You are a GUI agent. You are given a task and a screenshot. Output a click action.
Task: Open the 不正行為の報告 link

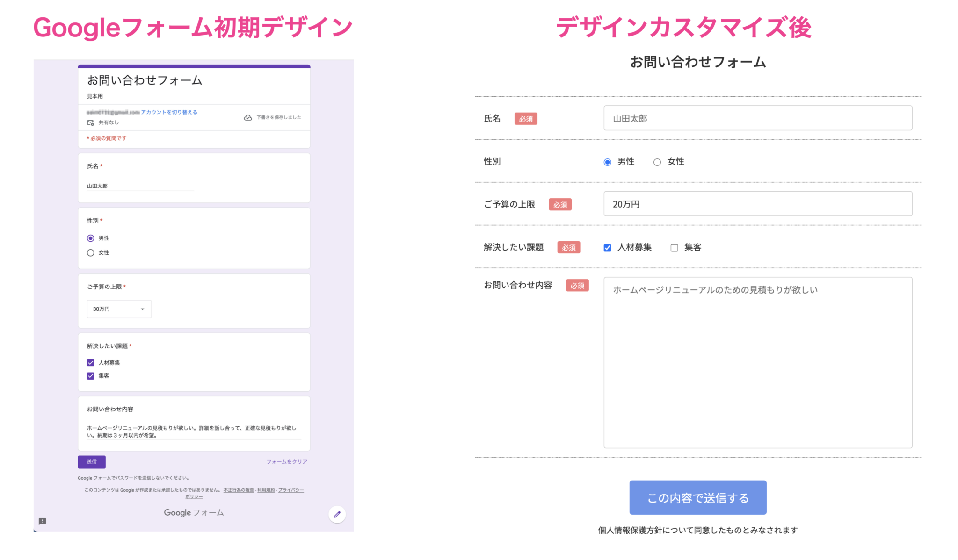[x=238, y=490]
